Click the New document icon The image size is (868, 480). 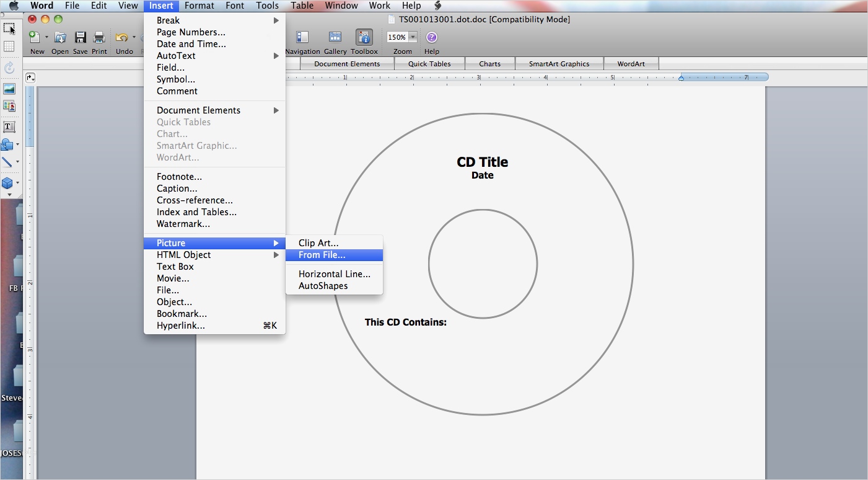click(35, 38)
